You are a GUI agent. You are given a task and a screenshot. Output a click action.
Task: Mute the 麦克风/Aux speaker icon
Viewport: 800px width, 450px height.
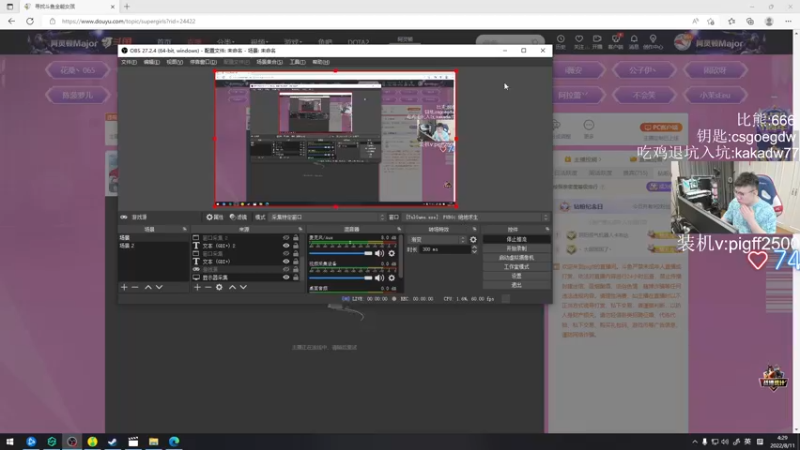(x=379, y=253)
